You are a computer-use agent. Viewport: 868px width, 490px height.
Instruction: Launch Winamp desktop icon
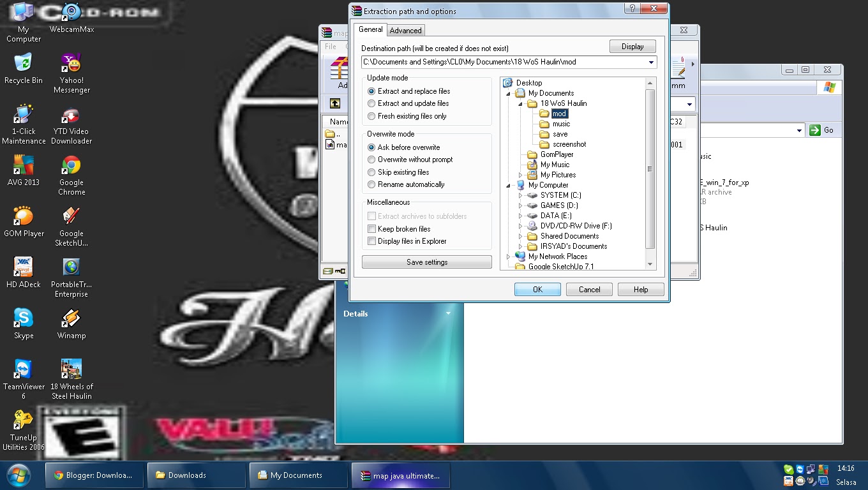click(x=71, y=323)
